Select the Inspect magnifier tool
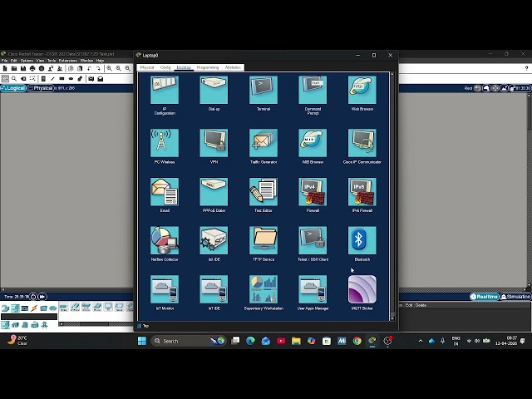The width and height of the screenshot is (532, 399). (14, 79)
